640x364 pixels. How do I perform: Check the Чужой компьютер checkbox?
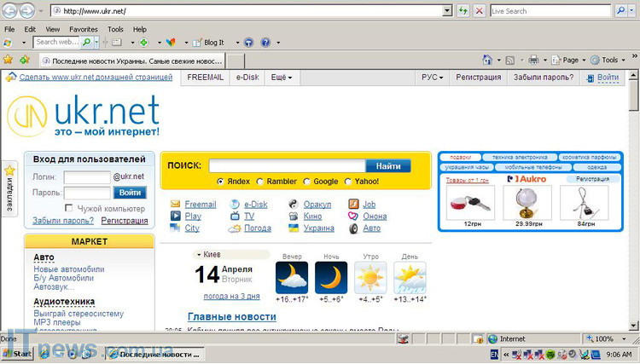point(69,208)
